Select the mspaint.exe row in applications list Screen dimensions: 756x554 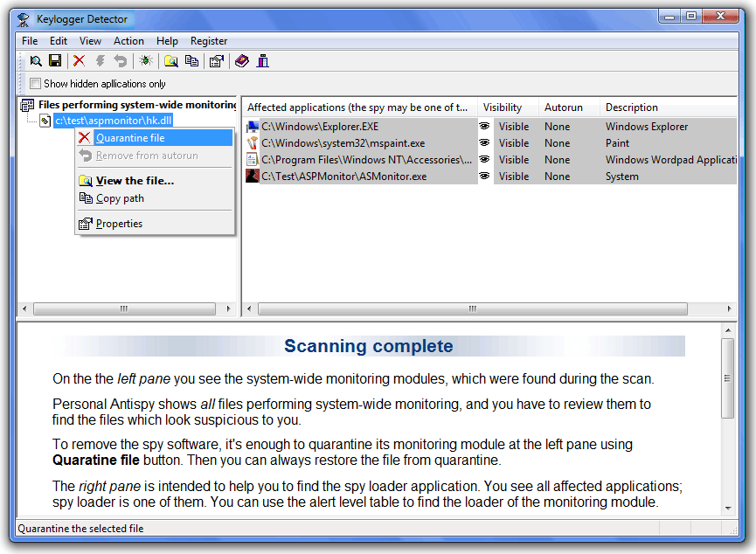[343, 143]
